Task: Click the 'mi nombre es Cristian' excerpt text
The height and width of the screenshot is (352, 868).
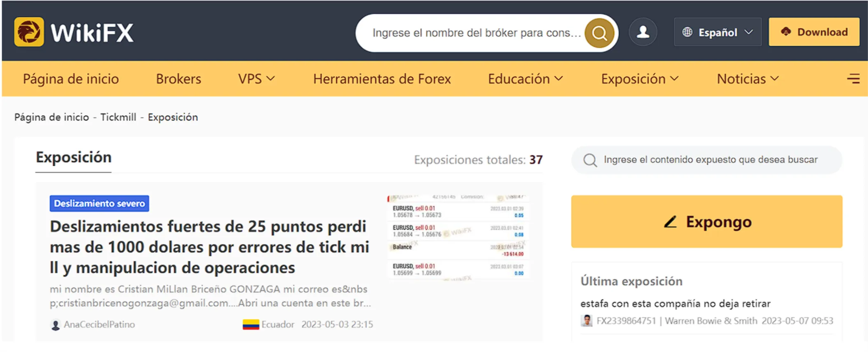Action: (x=210, y=296)
